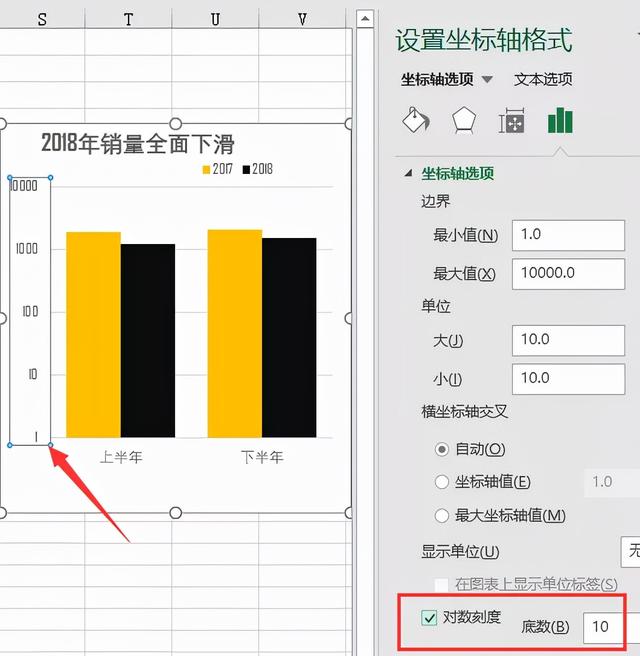Edit 大(J) major unit field
This screenshot has height=656, width=640.
(568, 340)
